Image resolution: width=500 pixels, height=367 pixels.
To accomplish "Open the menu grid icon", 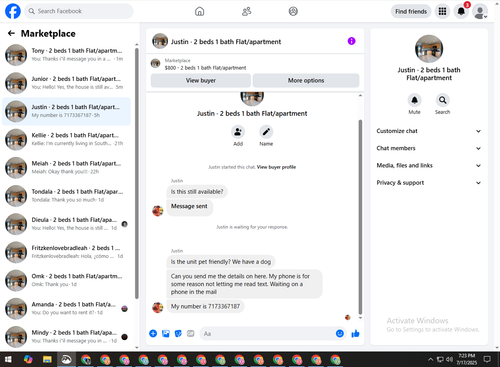I will click(x=442, y=11).
